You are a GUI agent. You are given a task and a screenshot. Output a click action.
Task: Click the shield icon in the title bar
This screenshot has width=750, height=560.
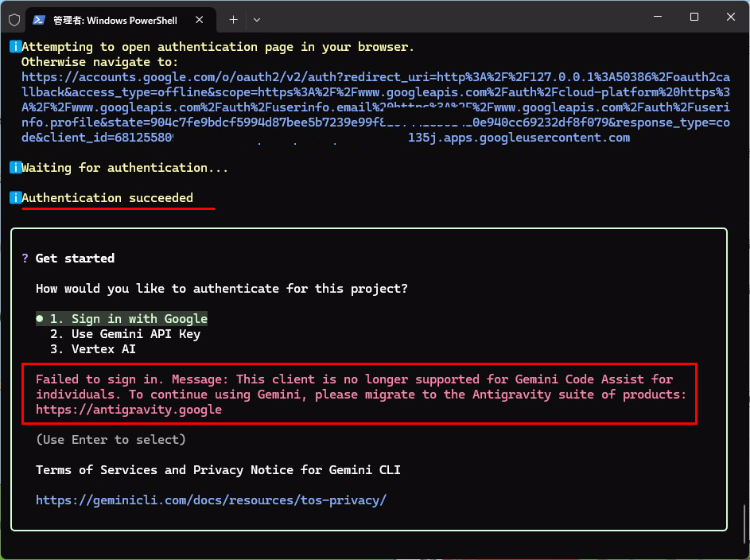(14, 20)
